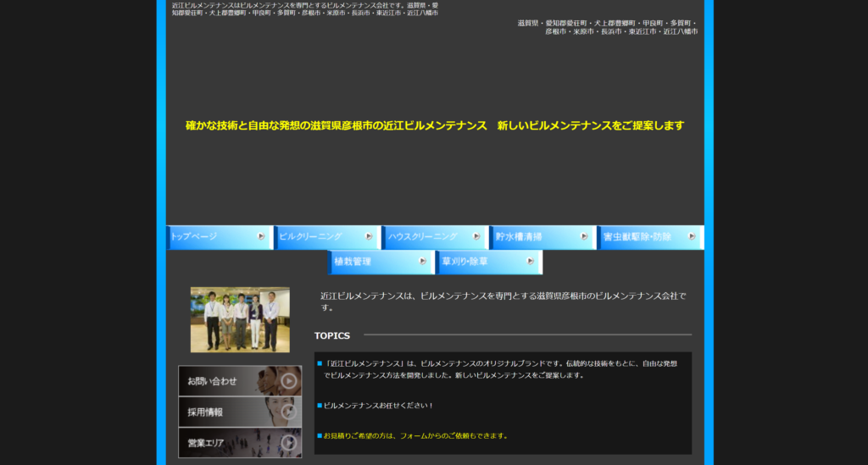Open 植栽管理 from the second nav row
The width and height of the screenshot is (868, 465).
(373, 263)
